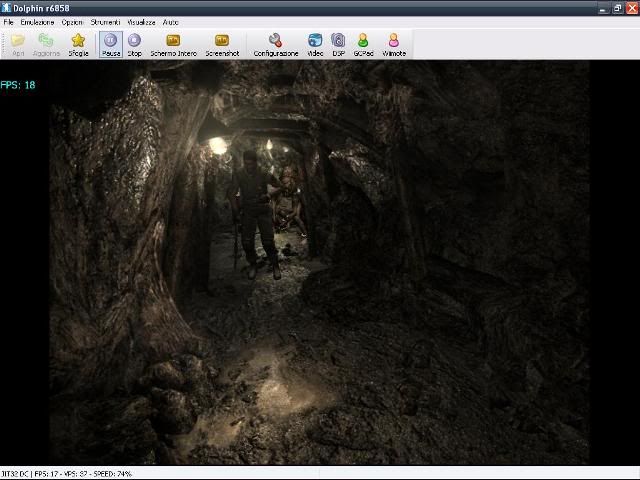
Task: Click the Dolphin r6858 window title text
Action: (41, 8)
